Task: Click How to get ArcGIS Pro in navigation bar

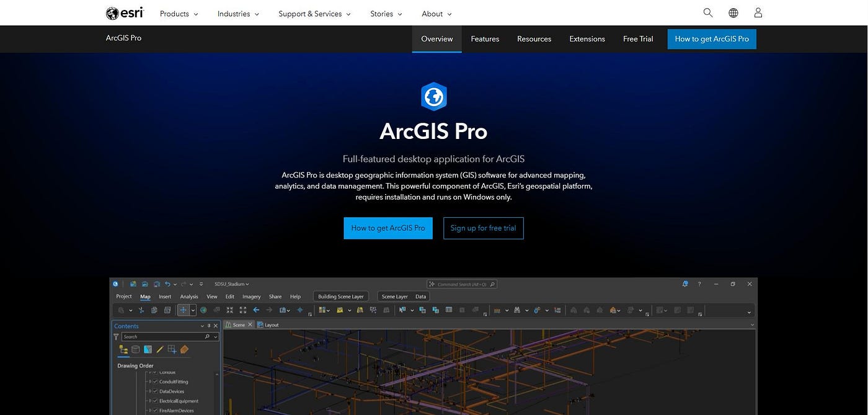Action: (712, 38)
